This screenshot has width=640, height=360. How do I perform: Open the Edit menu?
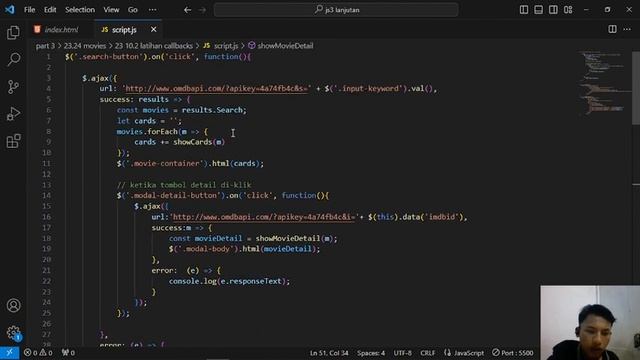[50, 10]
